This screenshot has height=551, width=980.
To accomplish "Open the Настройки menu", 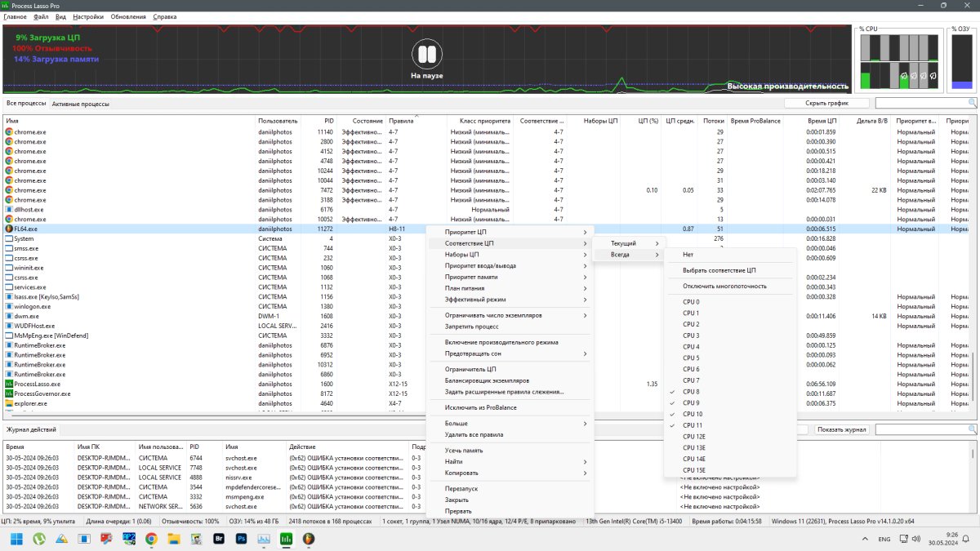I will tap(88, 16).
